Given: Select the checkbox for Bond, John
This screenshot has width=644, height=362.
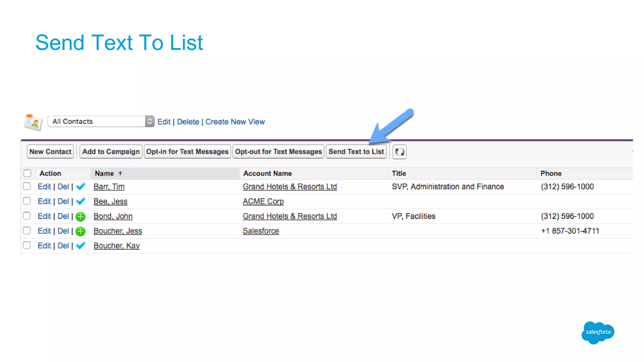Looking at the screenshot, I should click(27, 216).
